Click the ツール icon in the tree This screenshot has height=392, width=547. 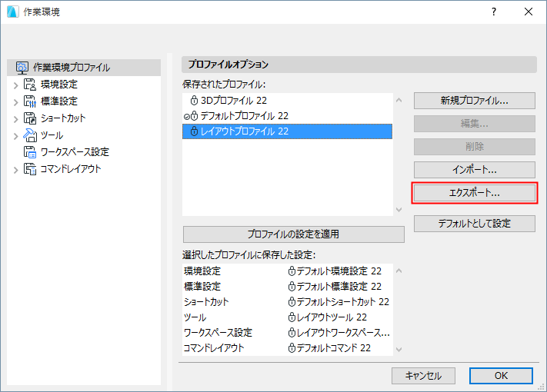coord(30,135)
